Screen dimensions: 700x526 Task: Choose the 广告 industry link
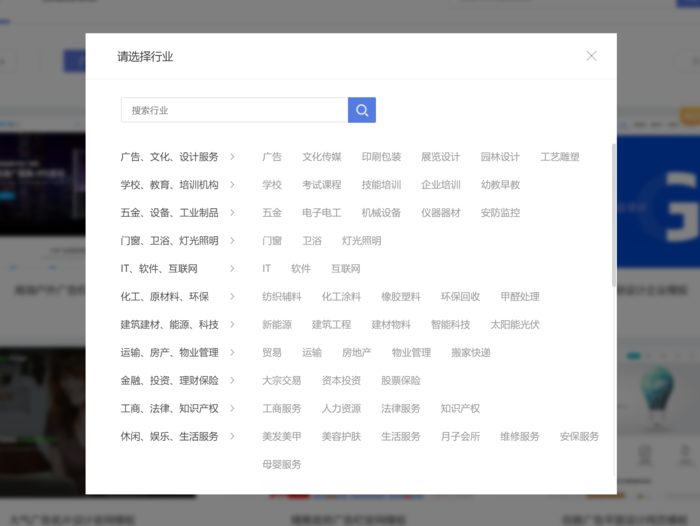point(272,157)
